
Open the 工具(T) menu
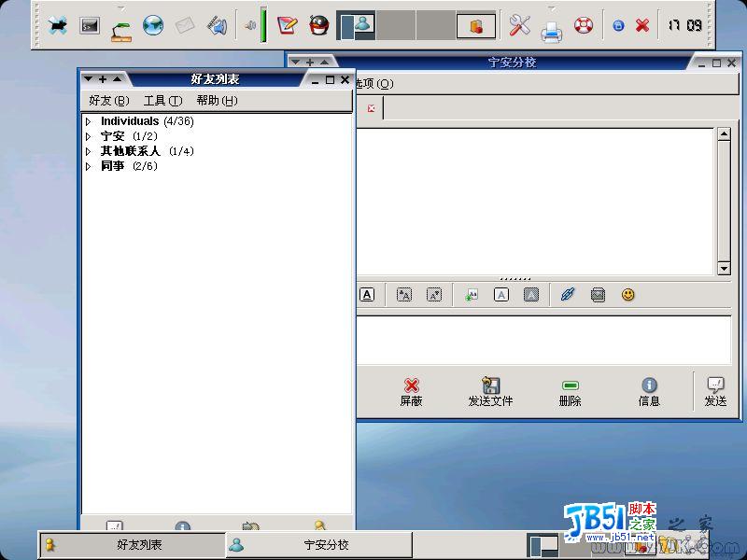tap(162, 101)
